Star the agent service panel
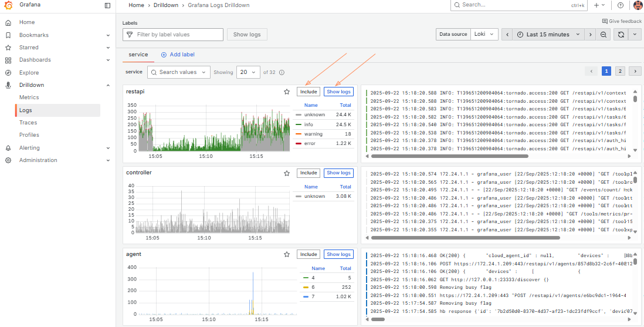The height and width of the screenshot is (327, 644). (x=287, y=255)
